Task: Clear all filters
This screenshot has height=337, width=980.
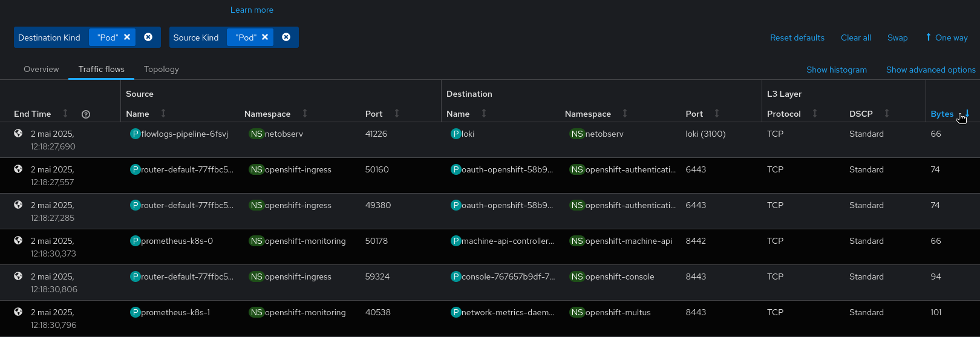Action: pos(855,38)
